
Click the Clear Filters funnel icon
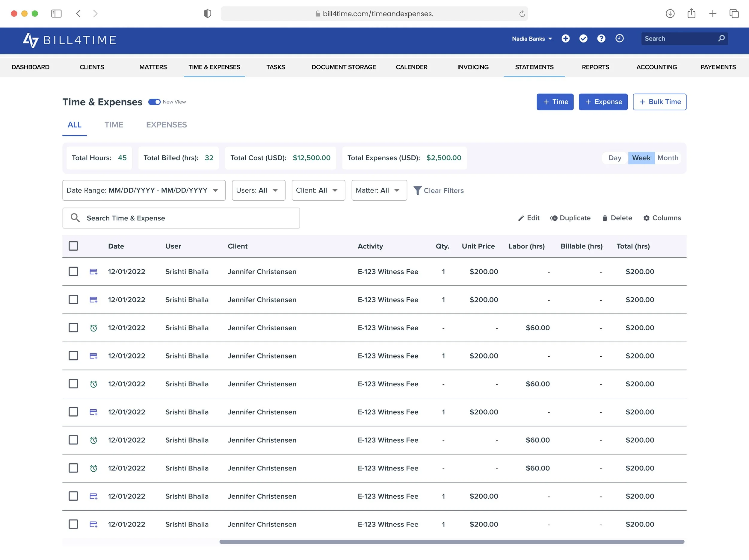418,190
